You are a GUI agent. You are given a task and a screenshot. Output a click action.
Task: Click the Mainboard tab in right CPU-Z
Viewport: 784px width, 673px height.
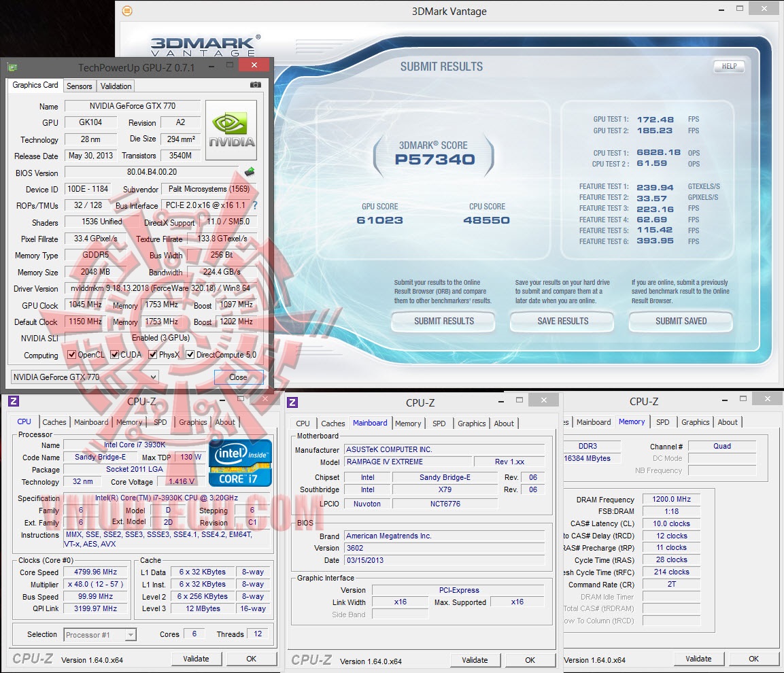click(594, 422)
